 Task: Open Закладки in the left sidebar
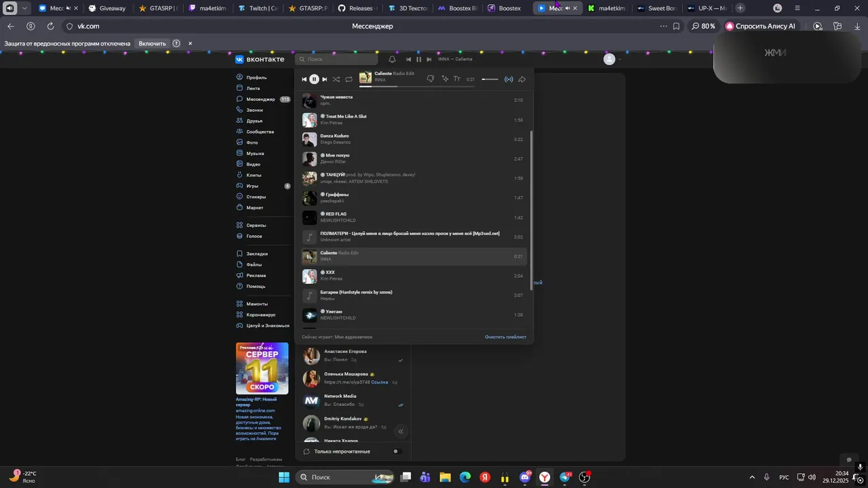(x=257, y=253)
